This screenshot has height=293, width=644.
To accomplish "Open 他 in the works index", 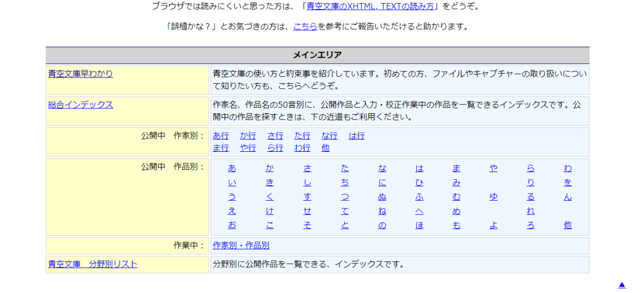I will pyautogui.click(x=568, y=225).
